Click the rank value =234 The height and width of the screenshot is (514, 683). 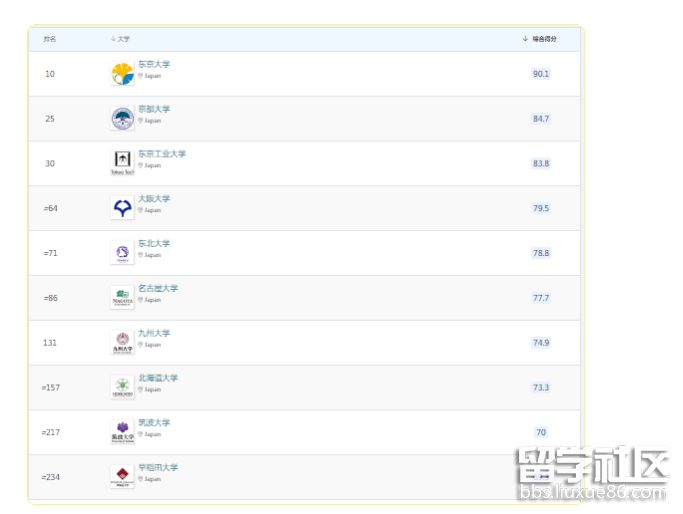(x=51, y=477)
